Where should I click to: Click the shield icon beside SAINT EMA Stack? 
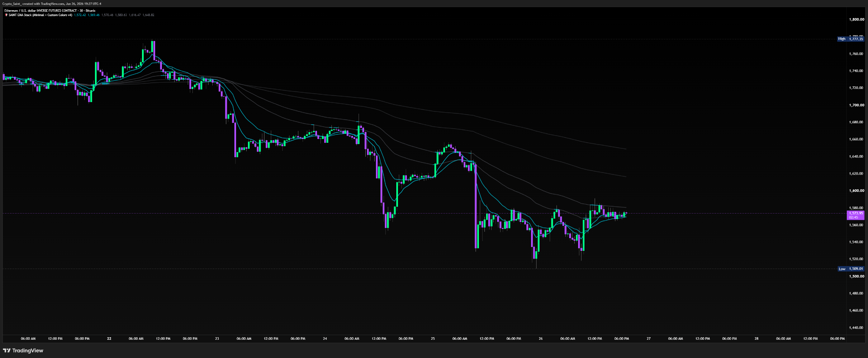click(6, 15)
